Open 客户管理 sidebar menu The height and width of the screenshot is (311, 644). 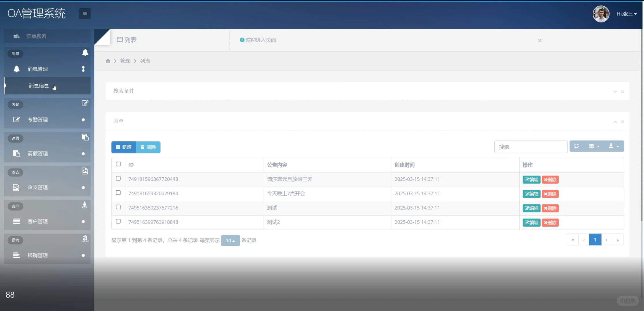(38, 221)
